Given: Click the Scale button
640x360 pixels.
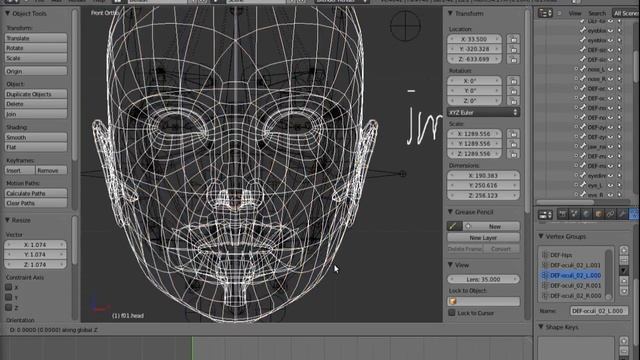Looking at the screenshot, I should (36, 58).
